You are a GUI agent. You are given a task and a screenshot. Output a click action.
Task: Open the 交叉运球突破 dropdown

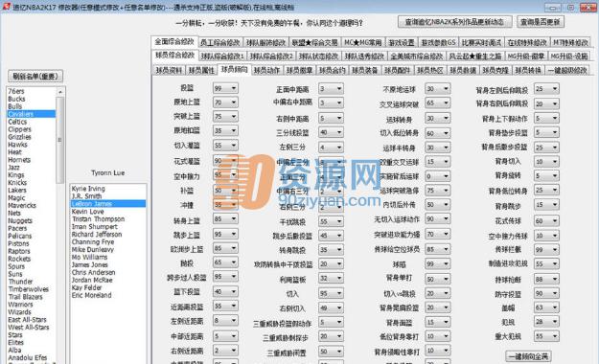(x=437, y=103)
